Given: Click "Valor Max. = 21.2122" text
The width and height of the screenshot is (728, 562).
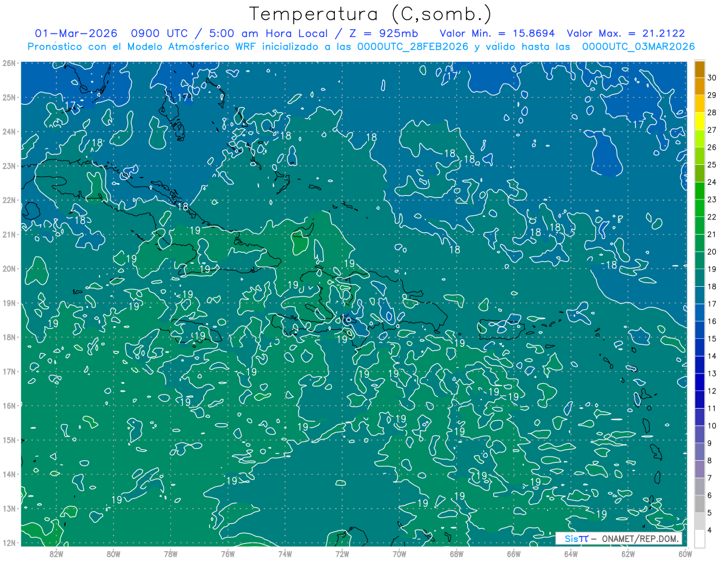Looking at the screenshot, I should pos(626,33).
